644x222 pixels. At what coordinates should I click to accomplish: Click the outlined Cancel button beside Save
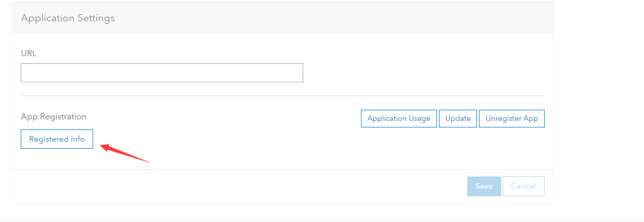523,186
